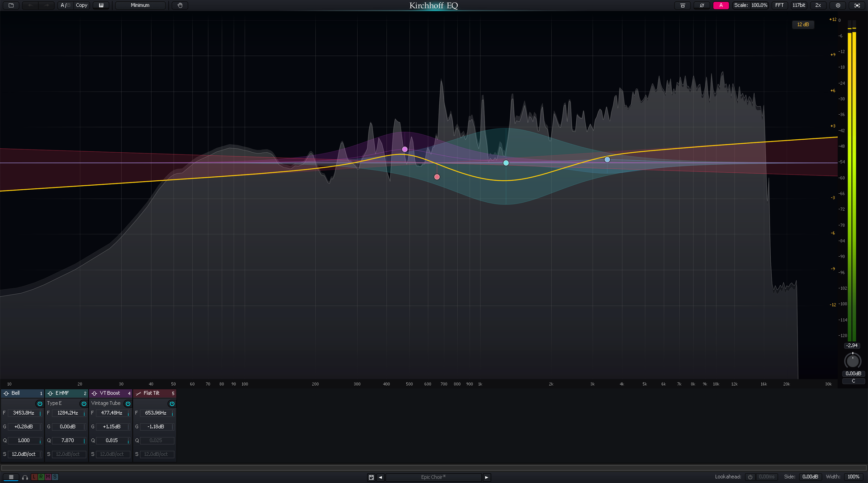Image resolution: width=868 pixels, height=483 pixels.
Task: Click the Copy button
Action: click(81, 5)
